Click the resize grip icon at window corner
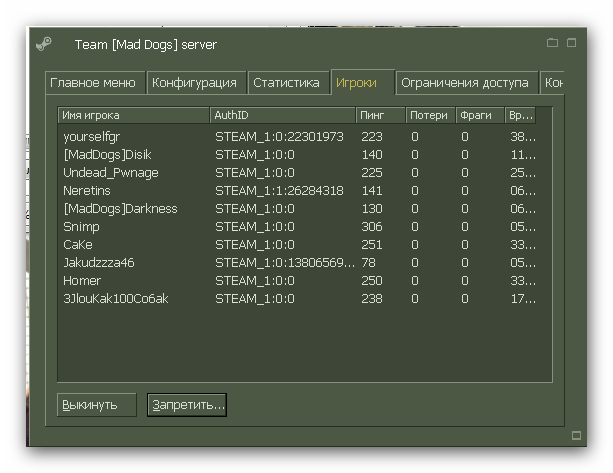The image size is (613, 473). tap(576, 435)
